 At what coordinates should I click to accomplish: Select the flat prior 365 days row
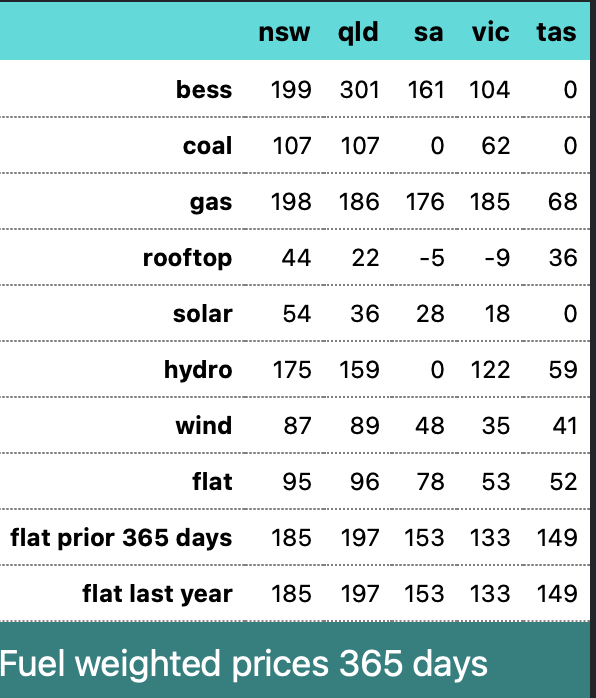[295, 537]
